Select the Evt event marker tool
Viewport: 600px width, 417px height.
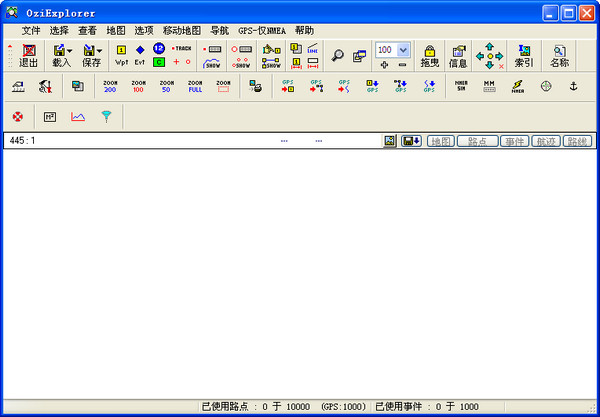[140, 55]
